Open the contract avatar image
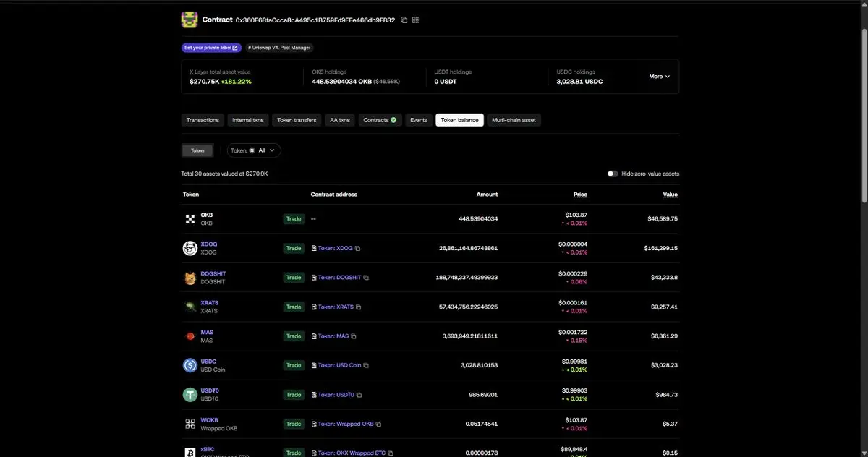868x457 pixels. pos(190,20)
